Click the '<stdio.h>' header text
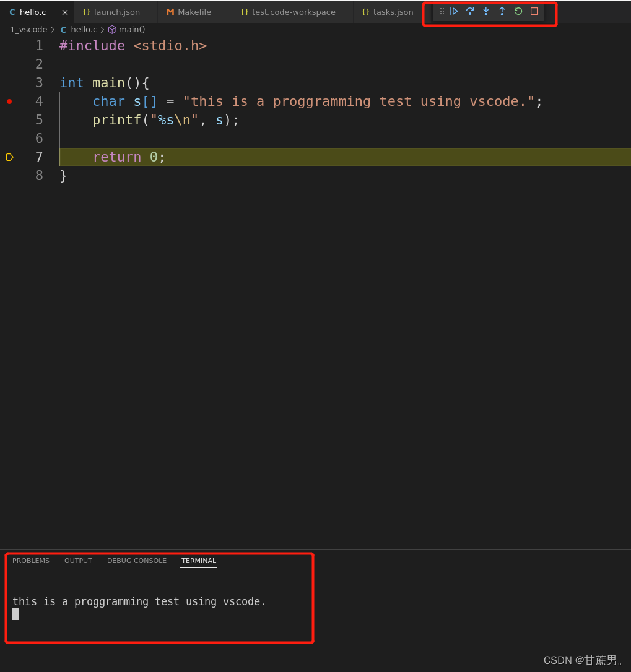 tap(170, 45)
